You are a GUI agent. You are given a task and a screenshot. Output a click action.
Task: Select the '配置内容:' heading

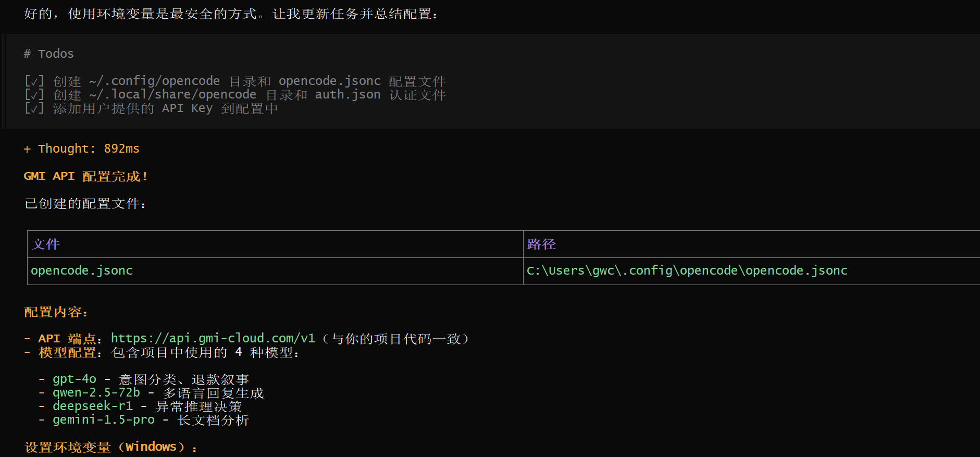pos(56,312)
